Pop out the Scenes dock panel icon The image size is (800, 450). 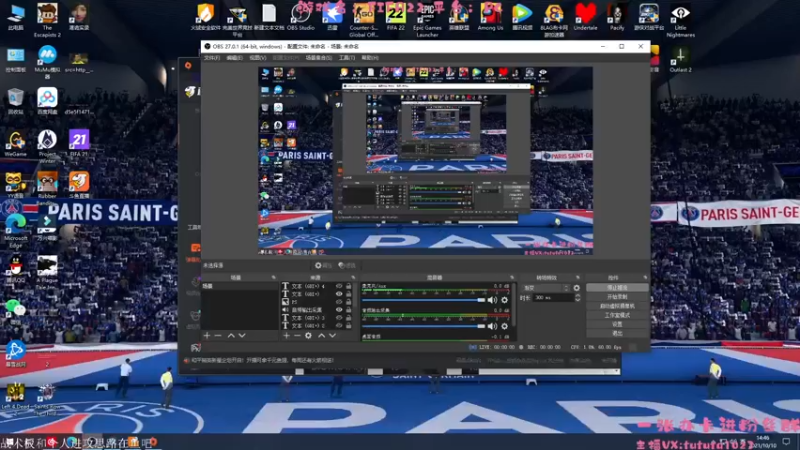[273, 278]
